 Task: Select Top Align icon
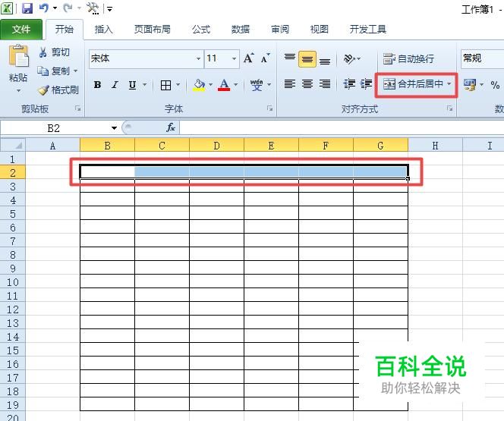(x=290, y=58)
